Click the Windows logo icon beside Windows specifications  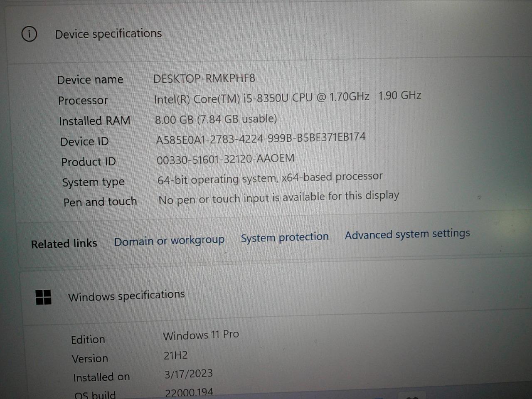(44, 297)
